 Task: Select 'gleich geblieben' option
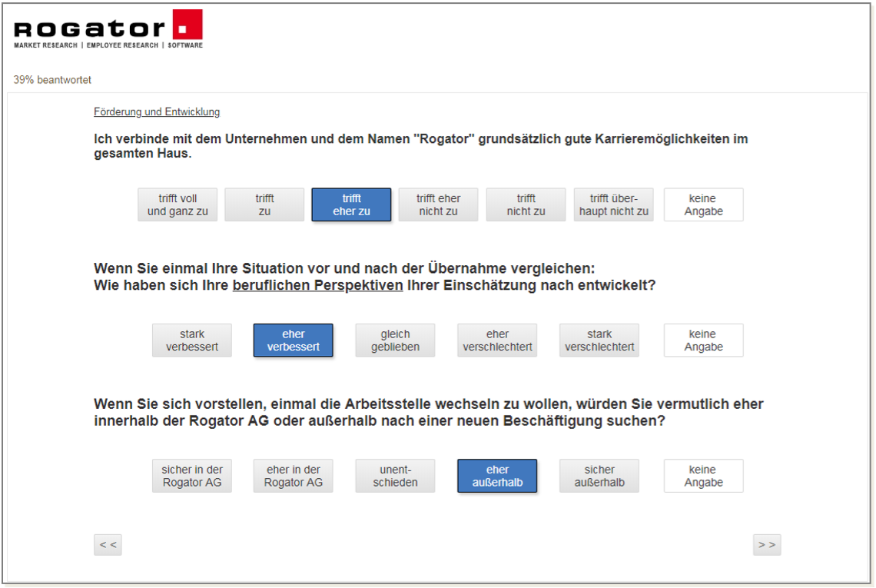(x=395, y=341)
